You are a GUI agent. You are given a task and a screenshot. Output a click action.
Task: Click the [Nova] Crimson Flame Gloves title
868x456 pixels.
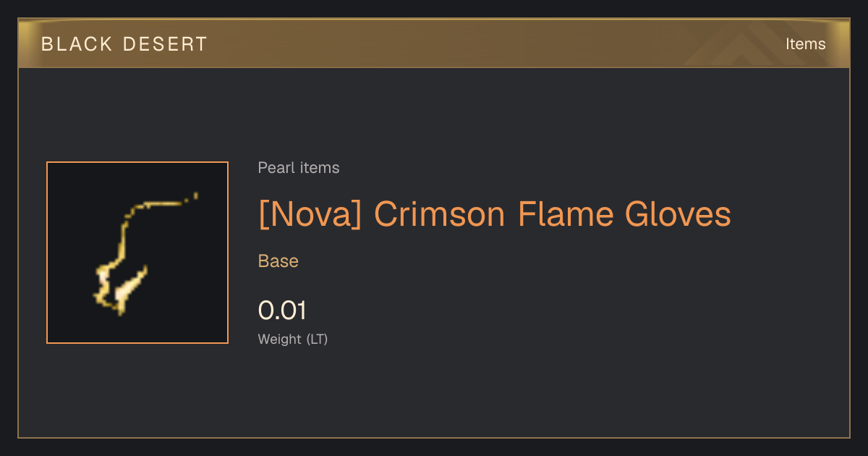pyautogui.click(x=495, y=214)
